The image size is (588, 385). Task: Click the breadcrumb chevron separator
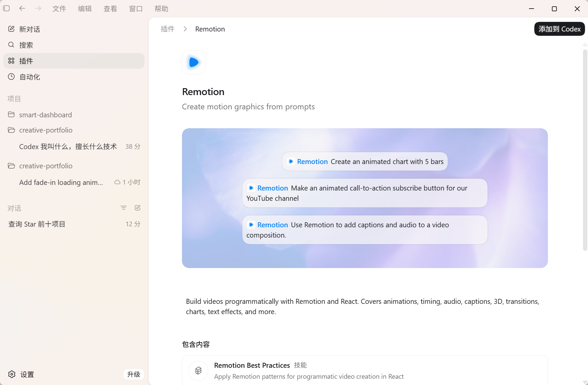[x=185, y=29]
